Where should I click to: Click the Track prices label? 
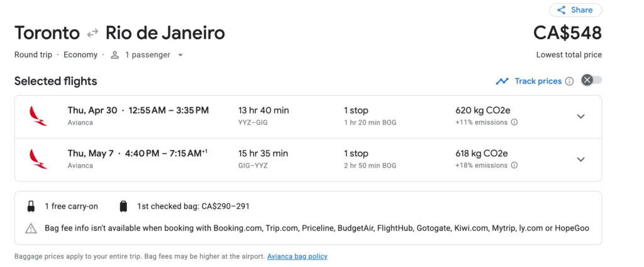[x=538, y=81]
